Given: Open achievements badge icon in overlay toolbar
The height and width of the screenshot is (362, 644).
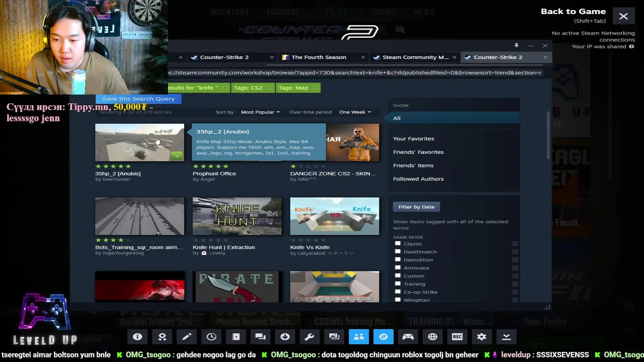Looking at the screenshot, I should [162, 337].
